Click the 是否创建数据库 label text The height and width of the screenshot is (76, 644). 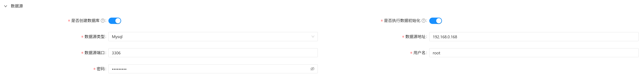(x=85, y=21)
